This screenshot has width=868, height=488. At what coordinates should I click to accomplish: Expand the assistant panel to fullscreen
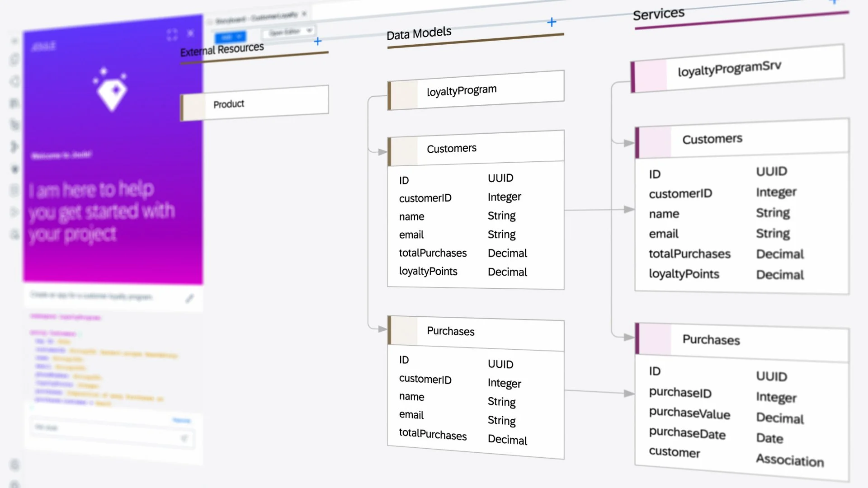(x=172, y=35)
